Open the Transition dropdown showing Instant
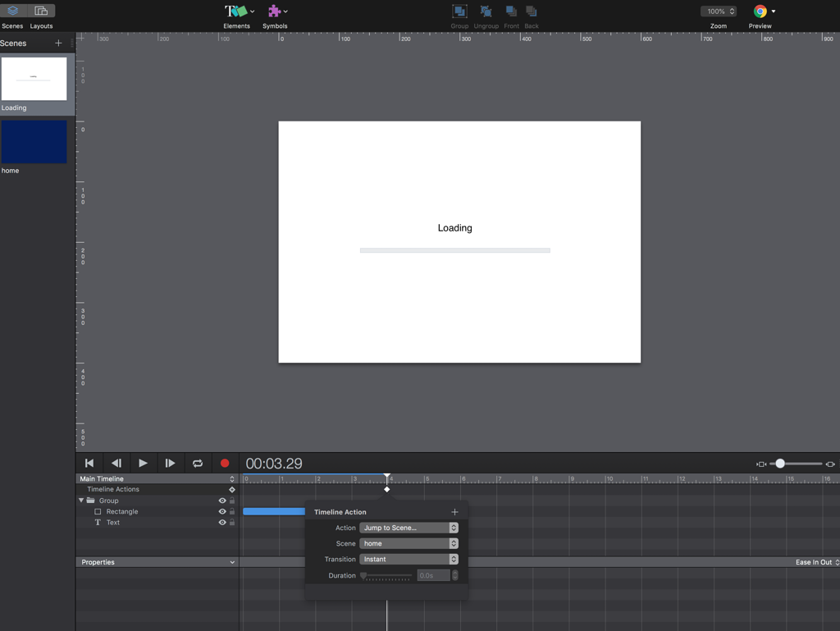 pos(409,559)
